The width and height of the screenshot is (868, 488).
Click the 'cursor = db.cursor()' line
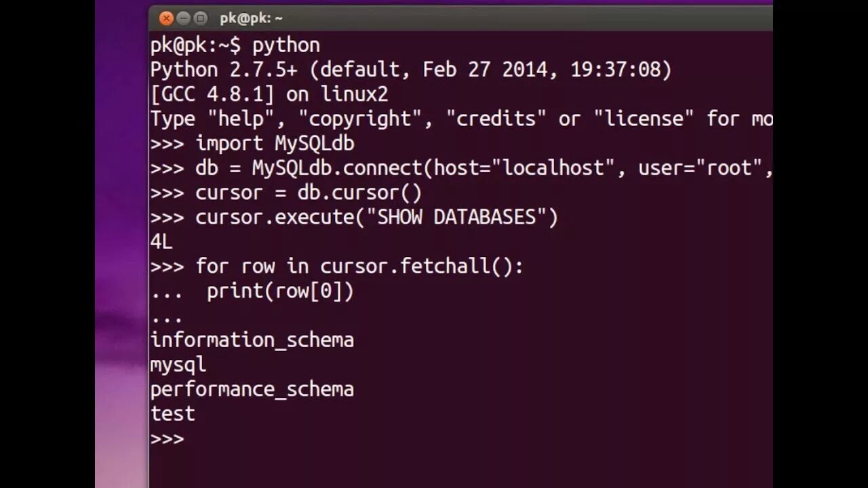pyautogui.click(x=309, y=192)
